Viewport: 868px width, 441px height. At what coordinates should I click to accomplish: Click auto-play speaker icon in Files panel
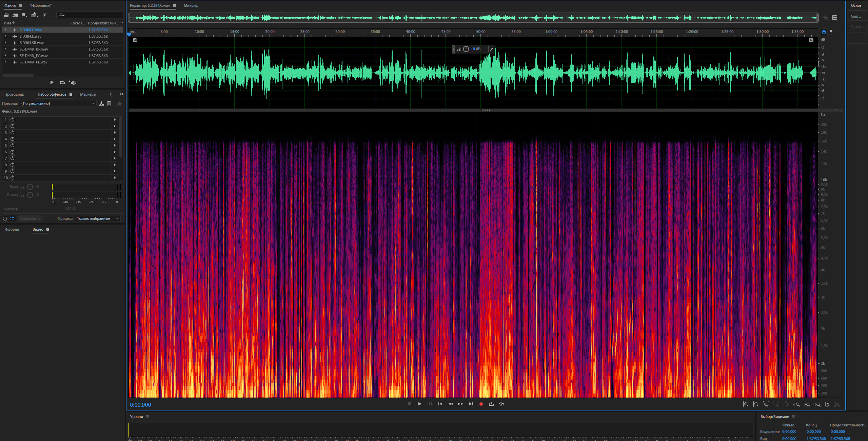coord(73,82)
